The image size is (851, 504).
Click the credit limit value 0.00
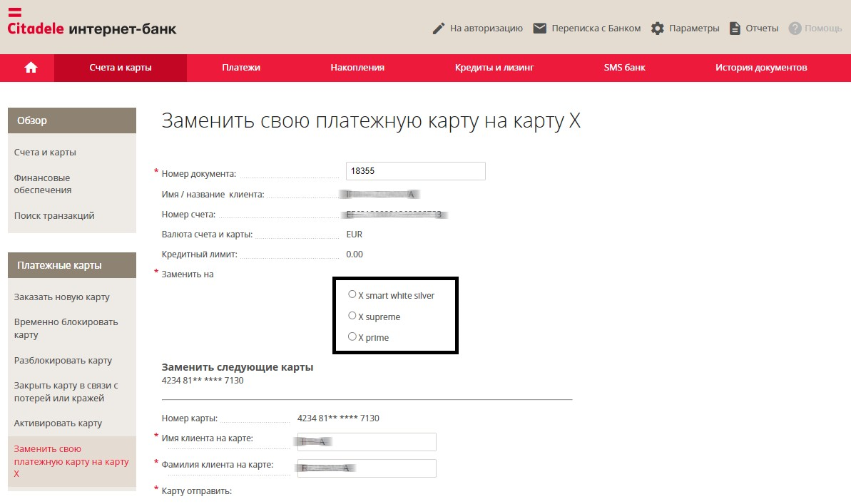[355, 254]
